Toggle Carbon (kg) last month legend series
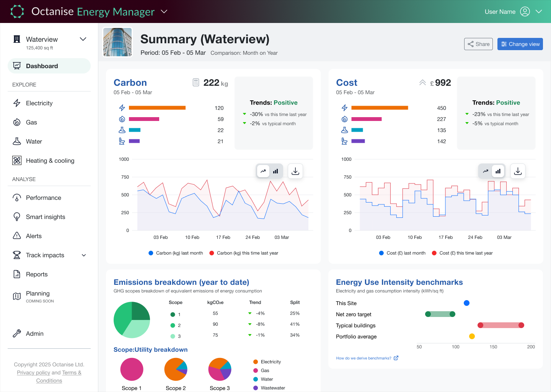 pyautogui.click(x=176, y=253)
